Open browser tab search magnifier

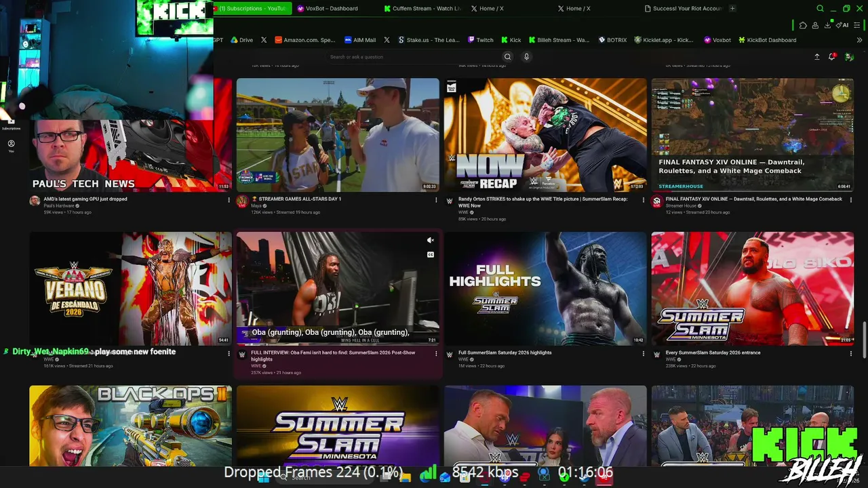(820, 9)
